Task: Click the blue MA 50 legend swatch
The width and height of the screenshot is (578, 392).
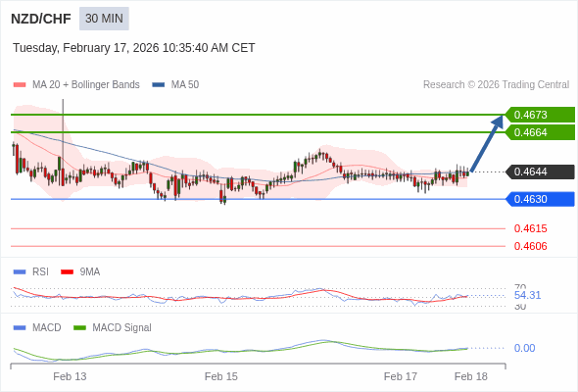Action: pos(159,85)
